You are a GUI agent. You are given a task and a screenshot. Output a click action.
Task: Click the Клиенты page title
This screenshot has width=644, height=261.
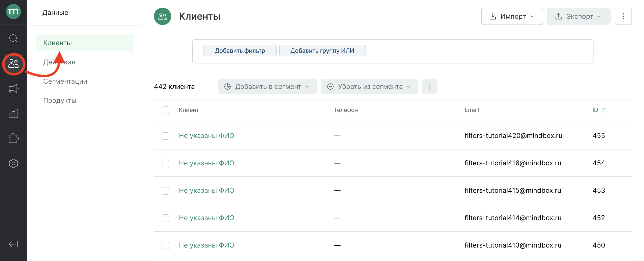point(200,17)
